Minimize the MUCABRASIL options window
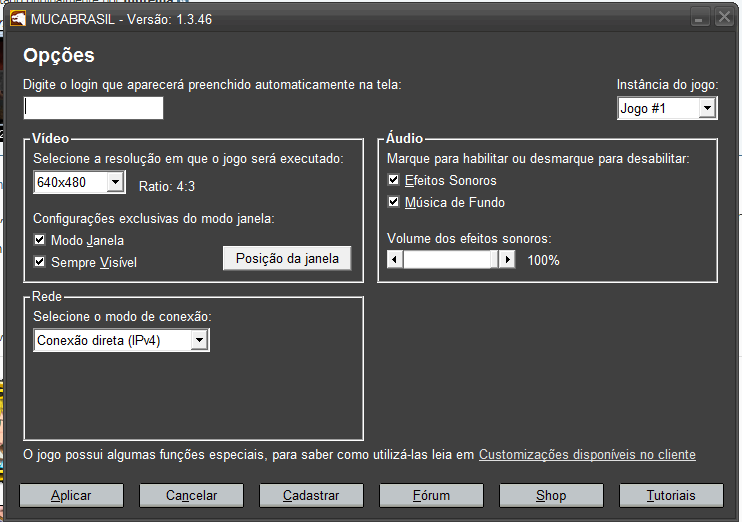The image size is (742, 522). pos(700,19)
